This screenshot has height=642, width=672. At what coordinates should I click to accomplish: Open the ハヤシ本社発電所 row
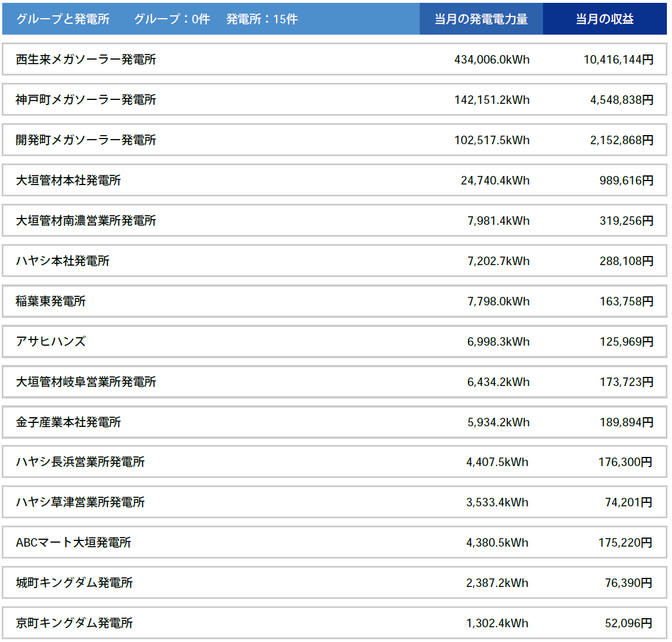click(334, 261)
